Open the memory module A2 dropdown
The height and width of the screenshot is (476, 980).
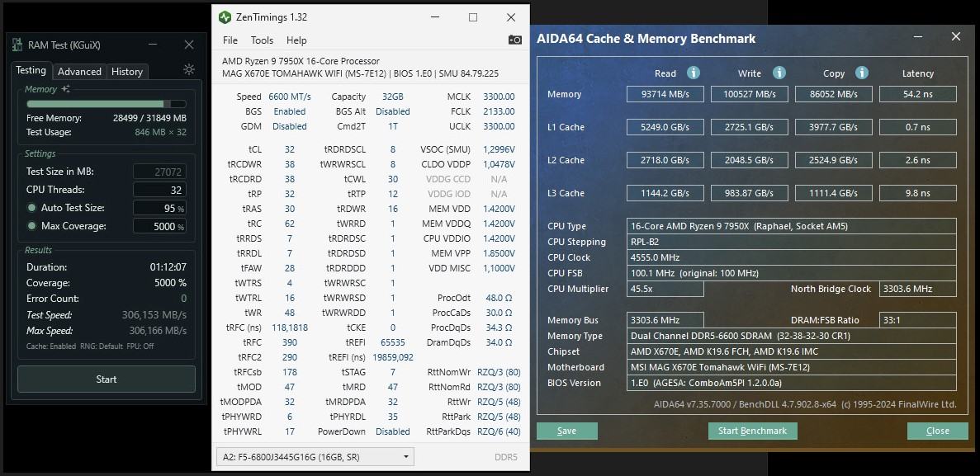coord(315,457)
